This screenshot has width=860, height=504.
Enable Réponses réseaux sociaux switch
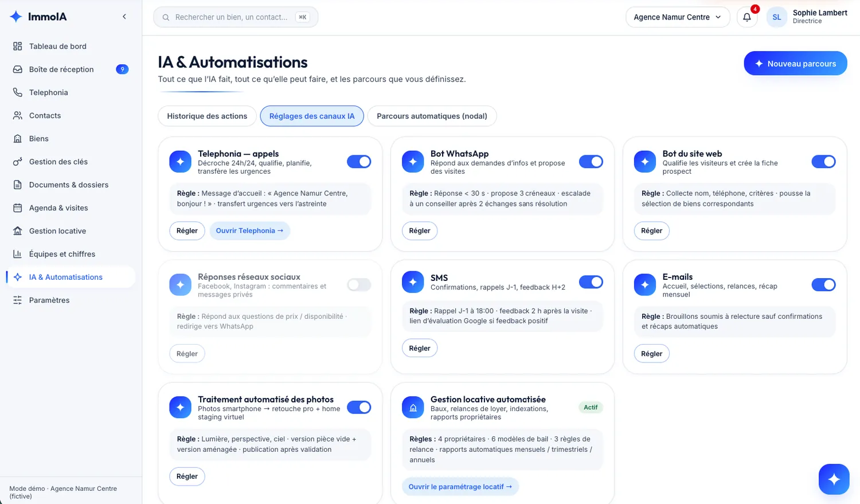(359, 284)
